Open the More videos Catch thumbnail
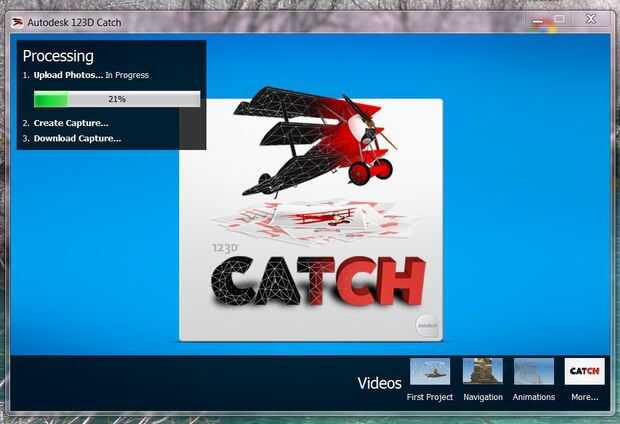This screenshot has height=424, width=620. click(x=584, y=371)
